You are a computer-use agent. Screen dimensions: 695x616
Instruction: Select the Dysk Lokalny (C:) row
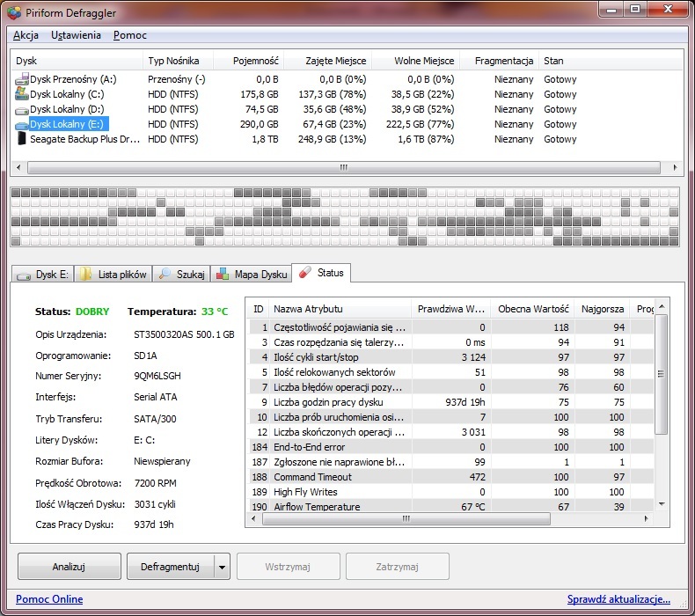[x=346, y=94]
